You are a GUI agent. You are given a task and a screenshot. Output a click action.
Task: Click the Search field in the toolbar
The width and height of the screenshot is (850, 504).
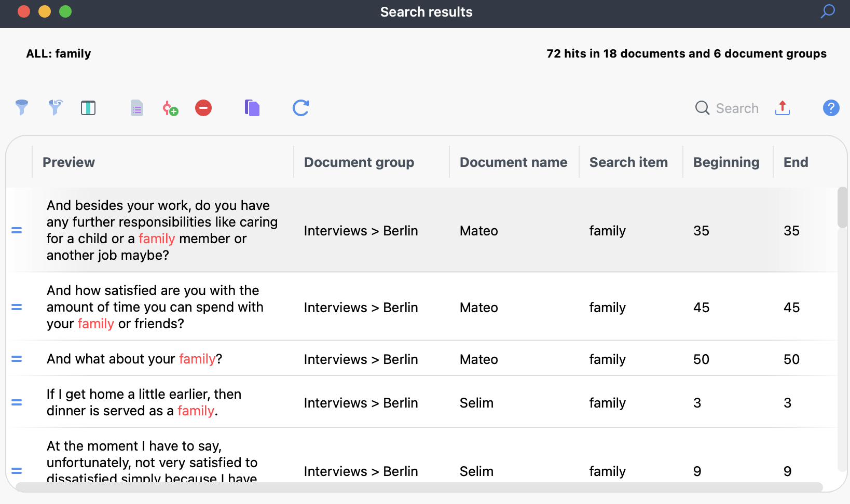tap(727, 108)
